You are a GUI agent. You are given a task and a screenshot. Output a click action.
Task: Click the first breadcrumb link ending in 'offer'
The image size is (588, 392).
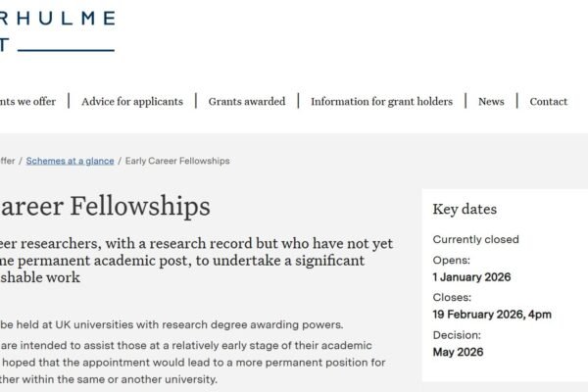click(8, 161)
